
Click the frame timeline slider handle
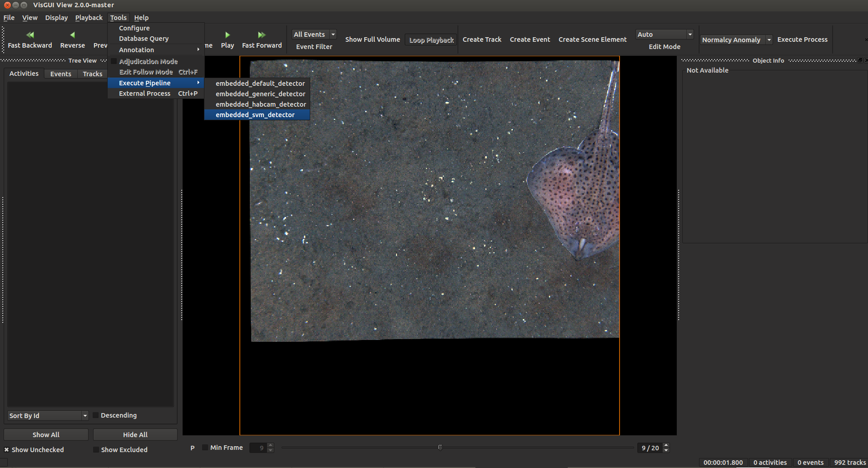(x=440, y=448)
